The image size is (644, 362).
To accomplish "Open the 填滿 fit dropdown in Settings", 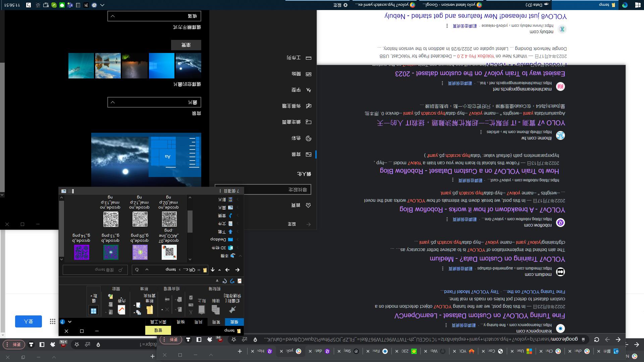I will [154, 16].
